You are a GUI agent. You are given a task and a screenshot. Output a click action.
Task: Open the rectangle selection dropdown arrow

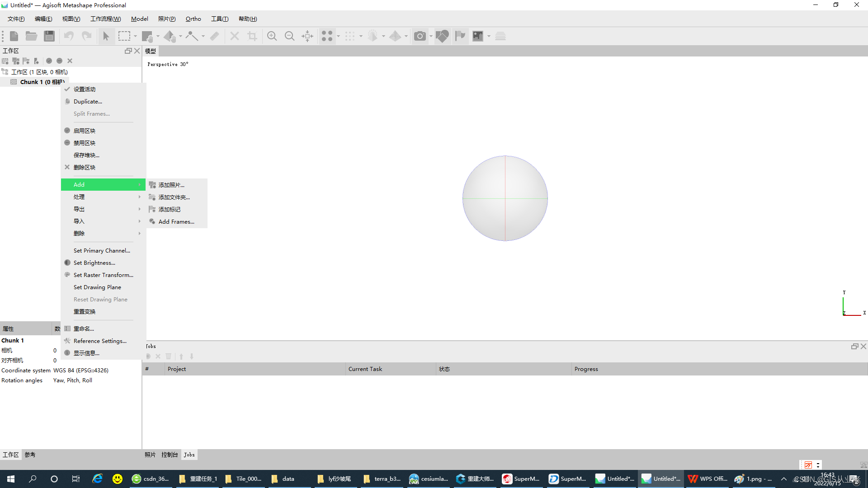click(x=135, y=36)
